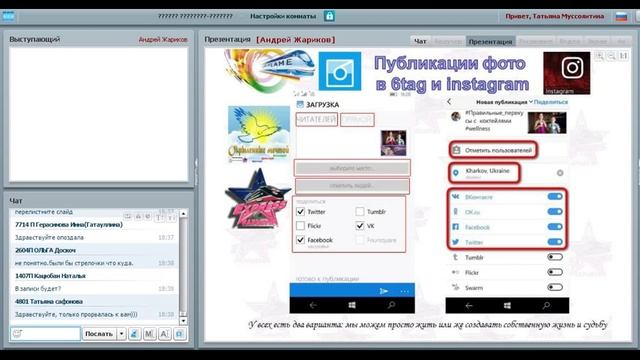Click the large T font size icon

coord(159,218)
